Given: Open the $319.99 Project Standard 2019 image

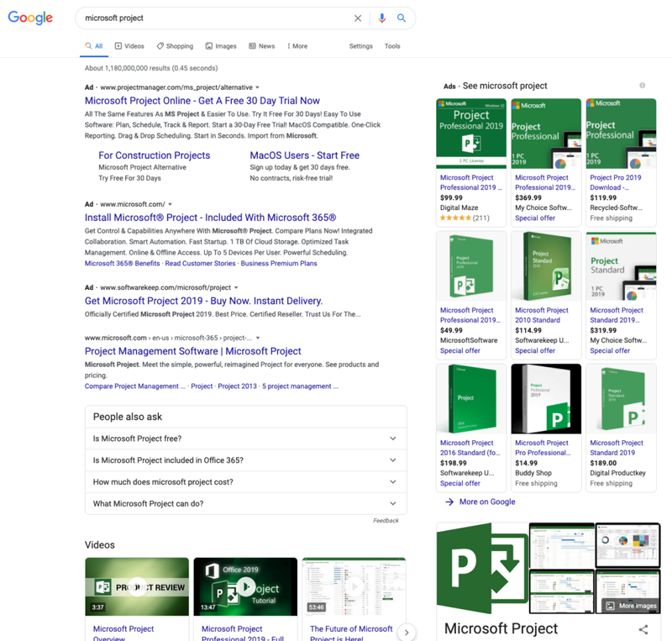Looking at the screenshot, I should click(621, 266).
